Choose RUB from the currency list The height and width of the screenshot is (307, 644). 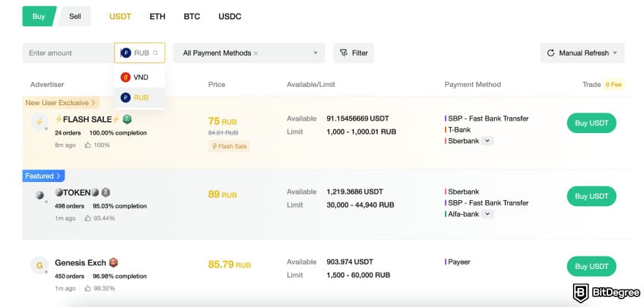[x=140, y=98]
